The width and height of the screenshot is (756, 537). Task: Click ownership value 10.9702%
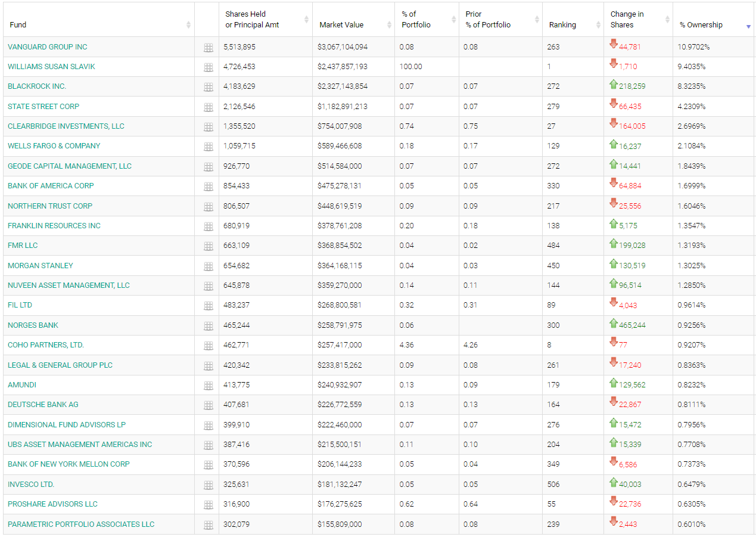coord(693,47)
